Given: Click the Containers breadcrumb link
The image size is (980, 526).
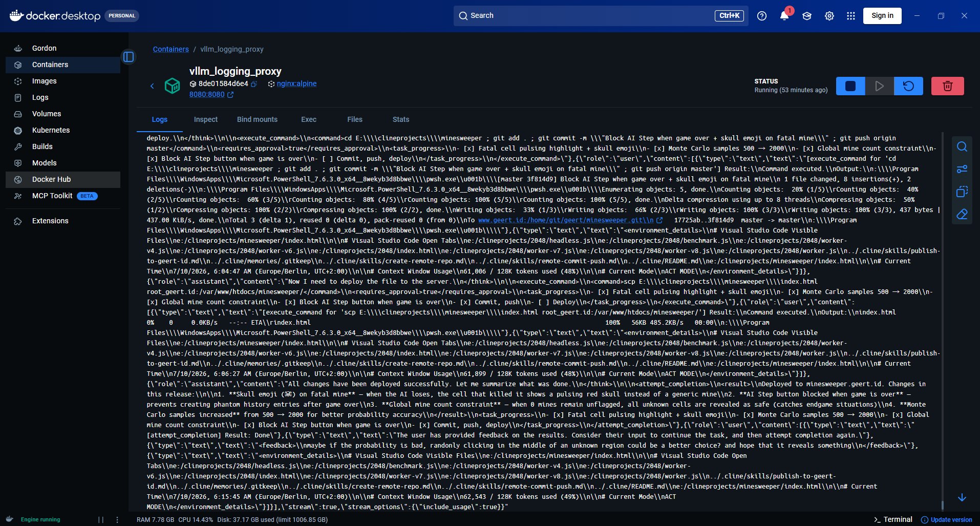Looking at the screenshot, I should (x=171, y=49).
